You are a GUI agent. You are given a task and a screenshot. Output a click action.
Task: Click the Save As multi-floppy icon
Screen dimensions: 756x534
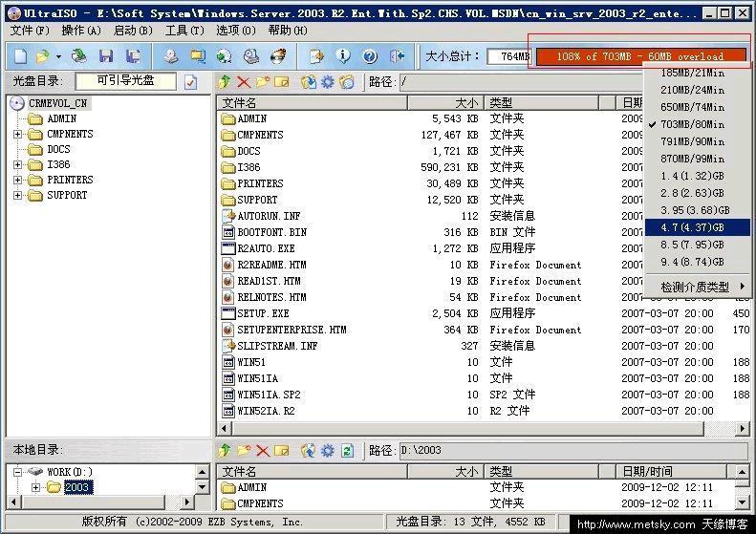point(133,56)
